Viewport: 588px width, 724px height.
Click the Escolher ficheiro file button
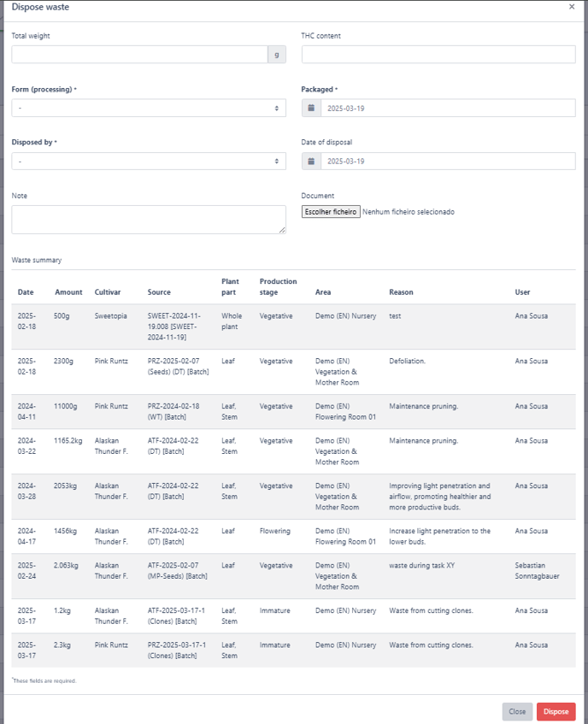point(331,211)
